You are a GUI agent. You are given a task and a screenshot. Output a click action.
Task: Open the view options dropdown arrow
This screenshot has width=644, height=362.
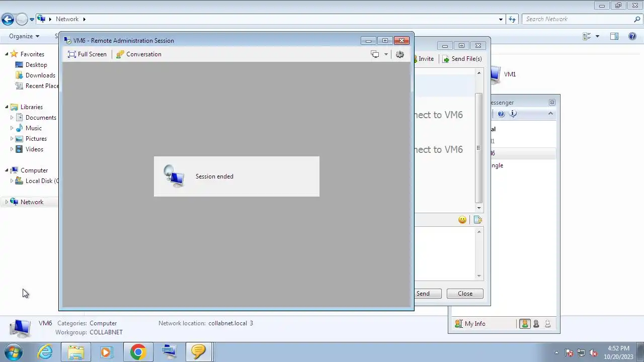pyautogui.click(x=597, y=36)
